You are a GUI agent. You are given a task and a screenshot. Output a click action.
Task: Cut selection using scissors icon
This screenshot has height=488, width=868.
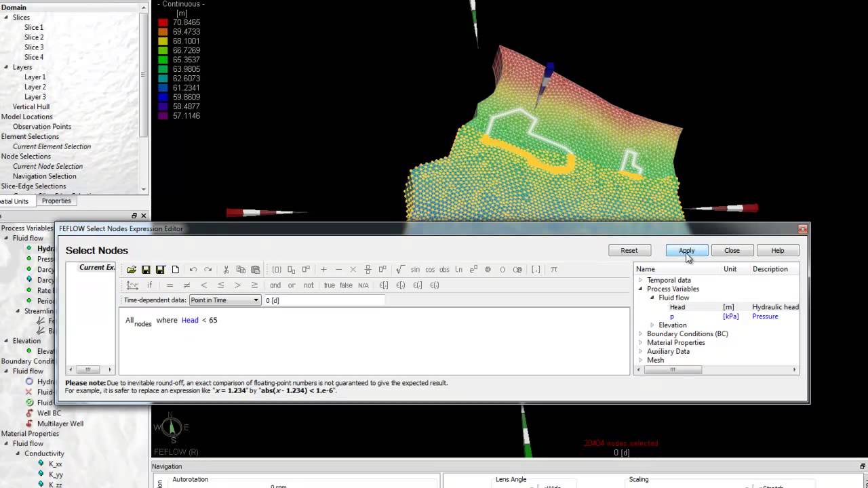pyautogui.click(x=226, y=270)
